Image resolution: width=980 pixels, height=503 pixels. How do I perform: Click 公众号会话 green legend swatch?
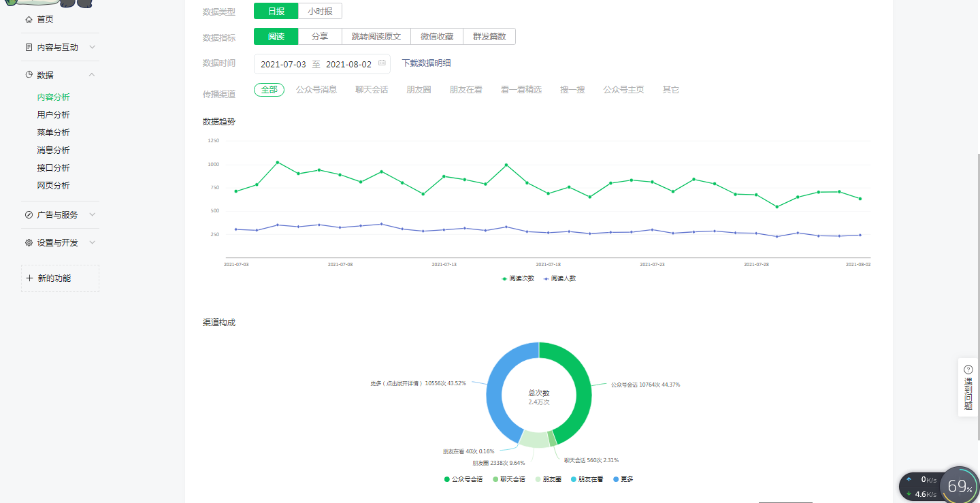tap(447, 479)
